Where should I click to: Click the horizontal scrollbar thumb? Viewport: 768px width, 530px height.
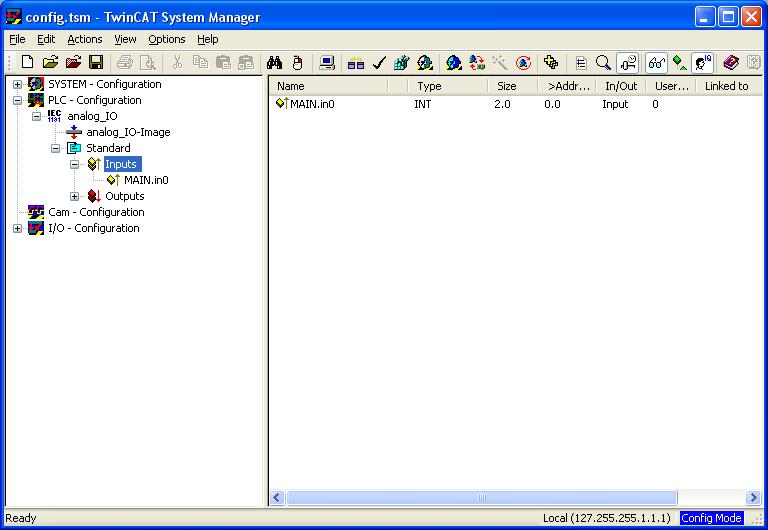(481, 498)
